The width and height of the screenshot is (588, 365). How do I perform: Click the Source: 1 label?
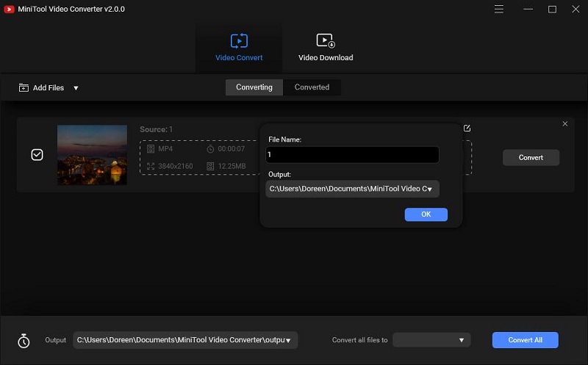pyautogui.click(x=156, y=129)
